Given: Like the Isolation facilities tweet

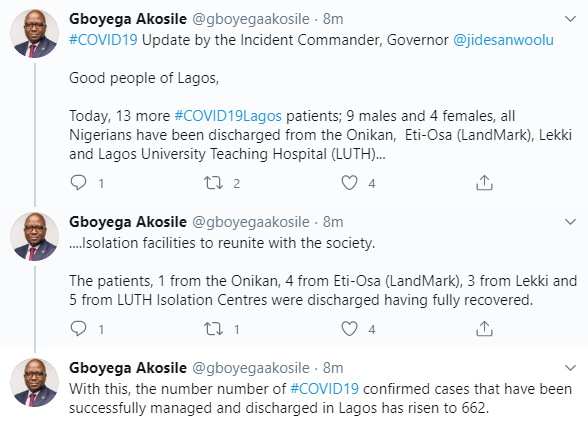Looking at the screenshot, I should (349, 329).
